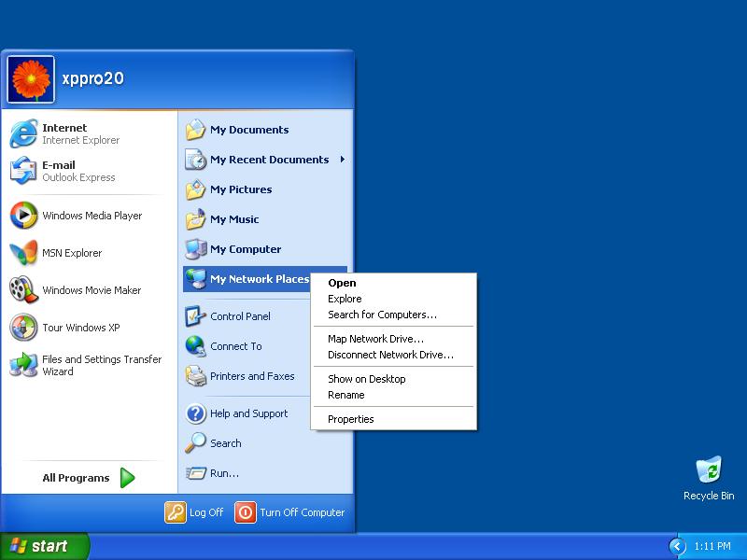
Task: Click the Recycle Bin desktop label
Action: click(709, 496)
